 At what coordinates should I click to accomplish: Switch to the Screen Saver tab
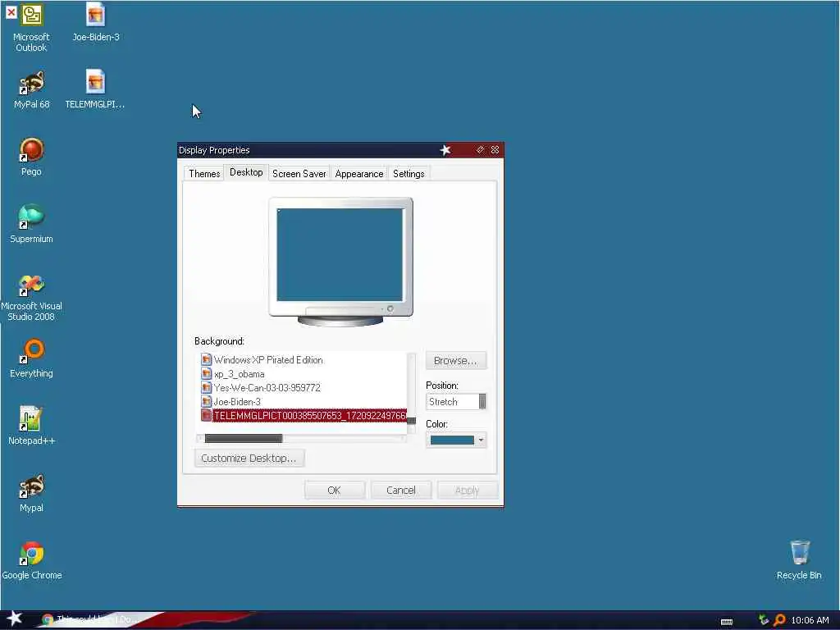click(299, 174)
